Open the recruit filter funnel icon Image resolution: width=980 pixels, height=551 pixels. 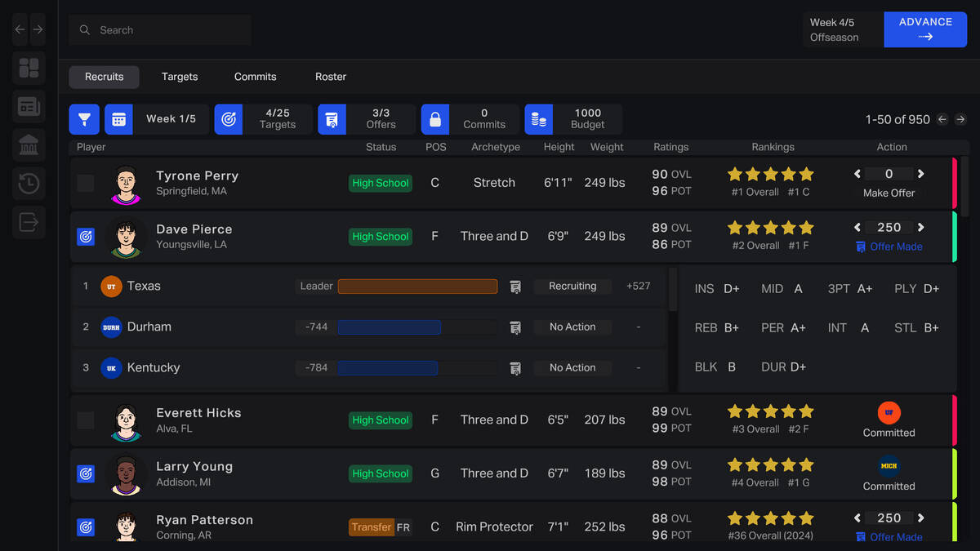click(x=84, y=119)
